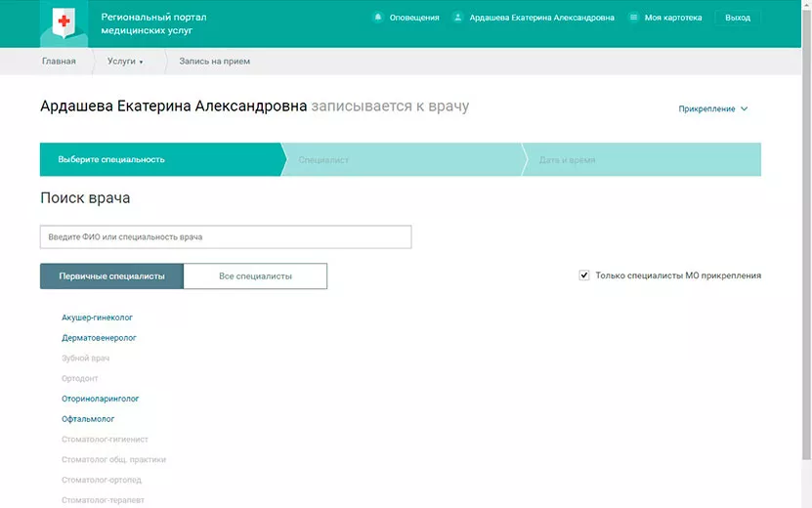The width and height of the screenshot is (812, 508).
Task: Switch to Все специалисты tab
Action: coord(255,276)
